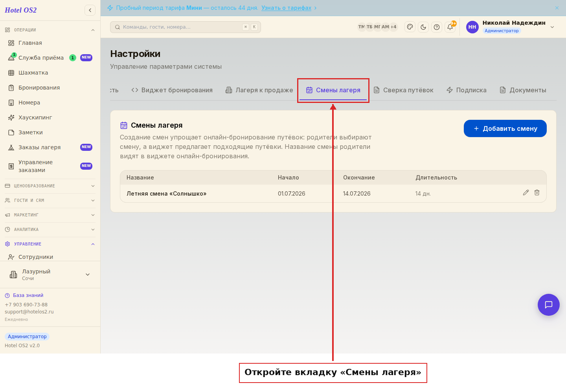Click the Название column header
This screenshot has width=566, height=392.
140,178
